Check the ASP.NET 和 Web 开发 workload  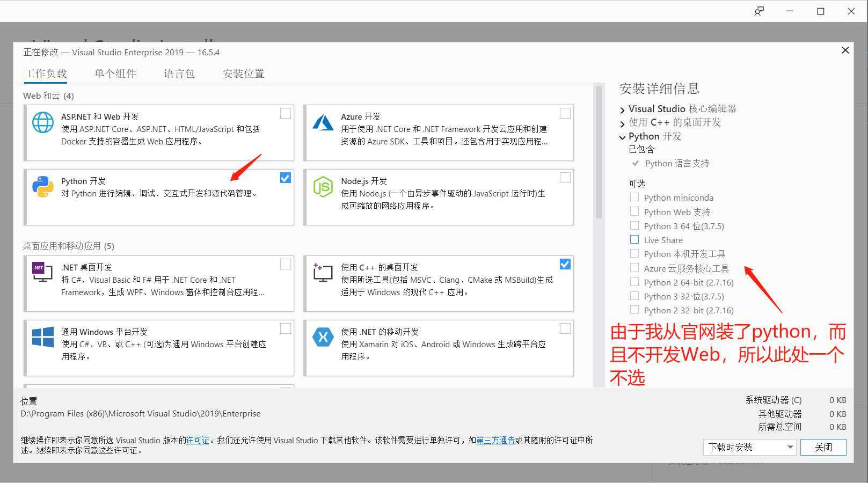point(286,113)
